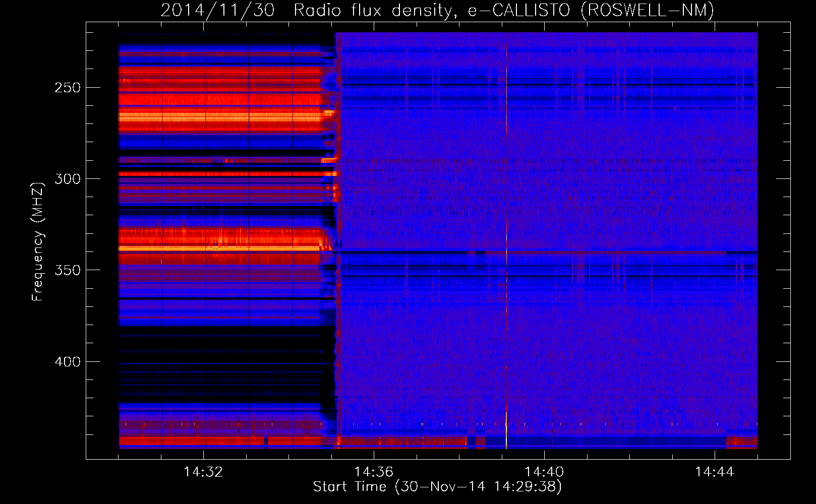Click the 14:32 time tick label
This screenshot has height=504, width=816.
point(203,472)
